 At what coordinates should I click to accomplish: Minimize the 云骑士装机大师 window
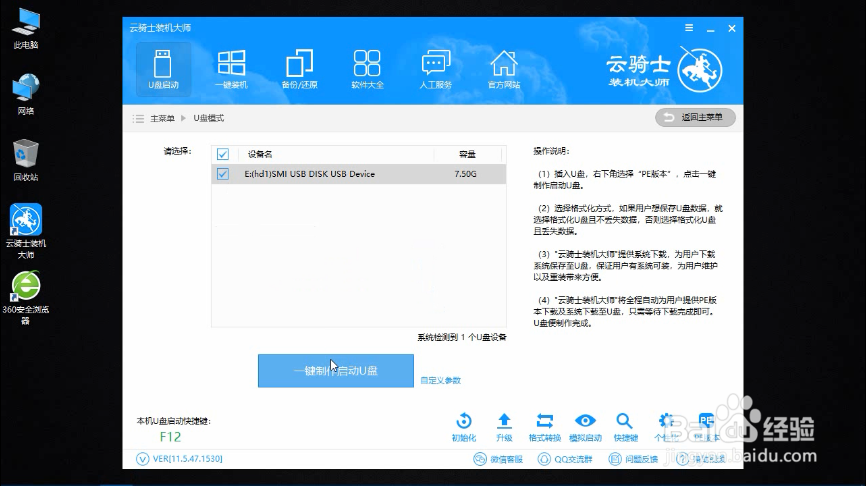coord(710,28)
